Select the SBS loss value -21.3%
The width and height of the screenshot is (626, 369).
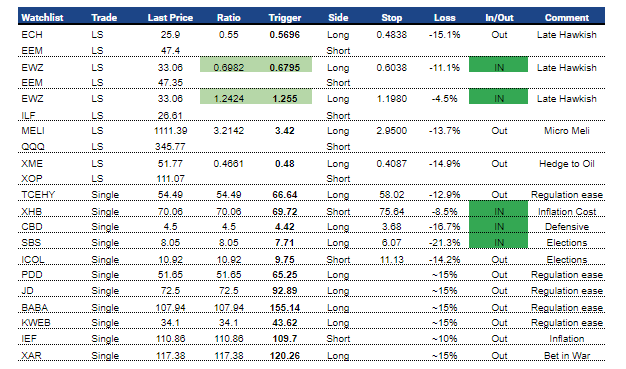pyautogui.click(x=444, y=243)
